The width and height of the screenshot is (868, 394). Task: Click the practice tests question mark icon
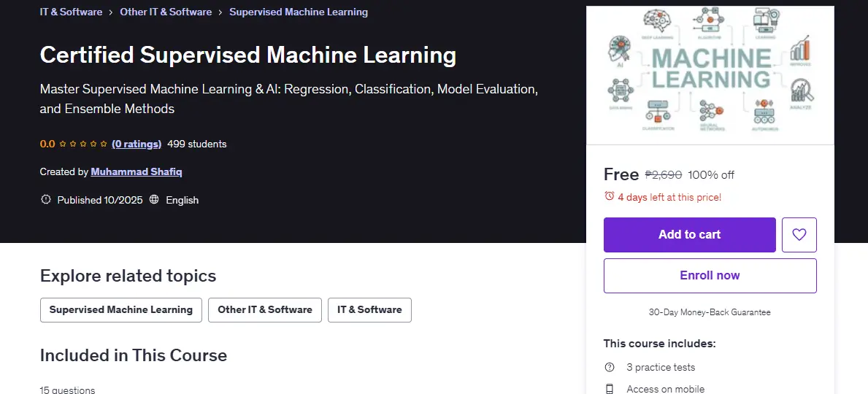coord(610,368)
